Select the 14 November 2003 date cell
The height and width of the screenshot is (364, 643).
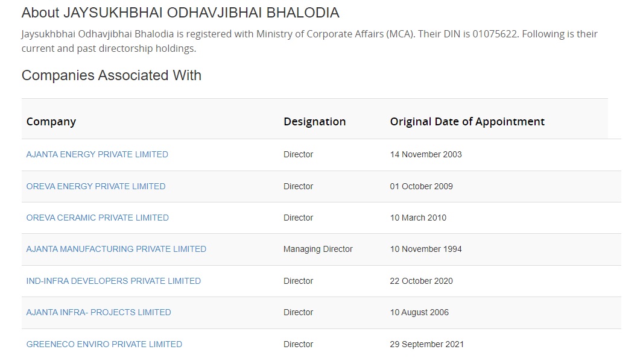pyautogui.click(x=426, y=154)
